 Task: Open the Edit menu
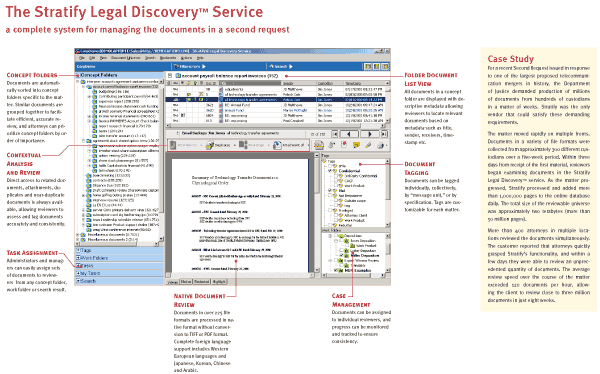coord(92,58)
